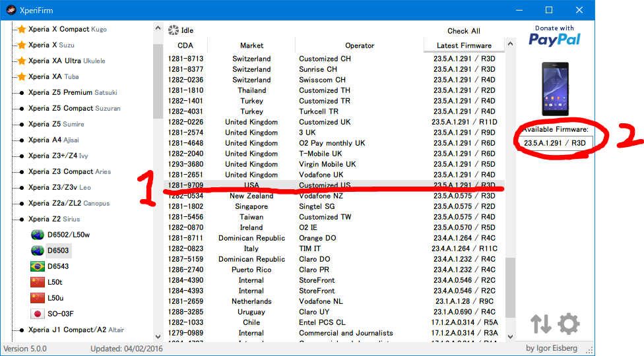Image resolution: width=644 pixels, height=356 pixels.
Task: Click the firmware list scrollbar thumb
Action: tap(510, 287)
